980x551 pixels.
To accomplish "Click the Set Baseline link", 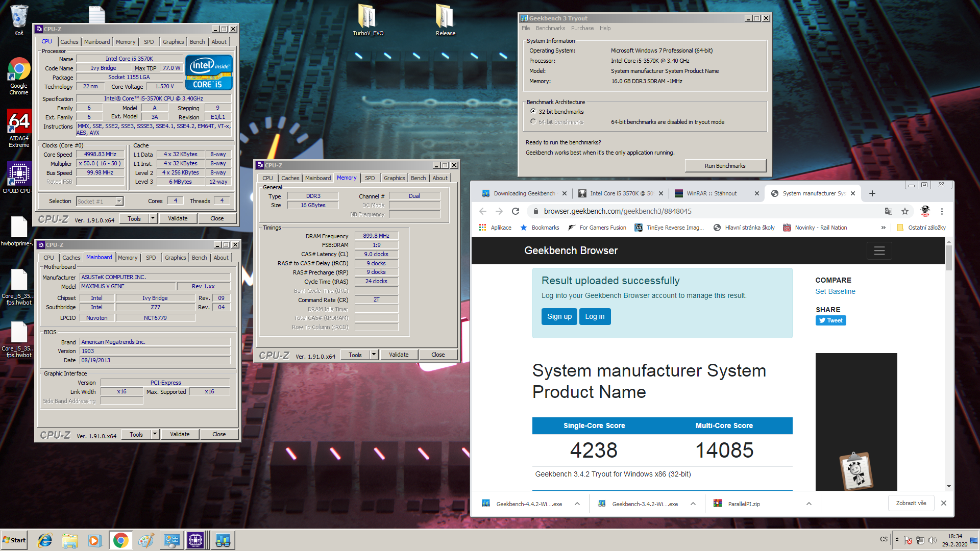I will pyautogui.click(x=835, y=291).
